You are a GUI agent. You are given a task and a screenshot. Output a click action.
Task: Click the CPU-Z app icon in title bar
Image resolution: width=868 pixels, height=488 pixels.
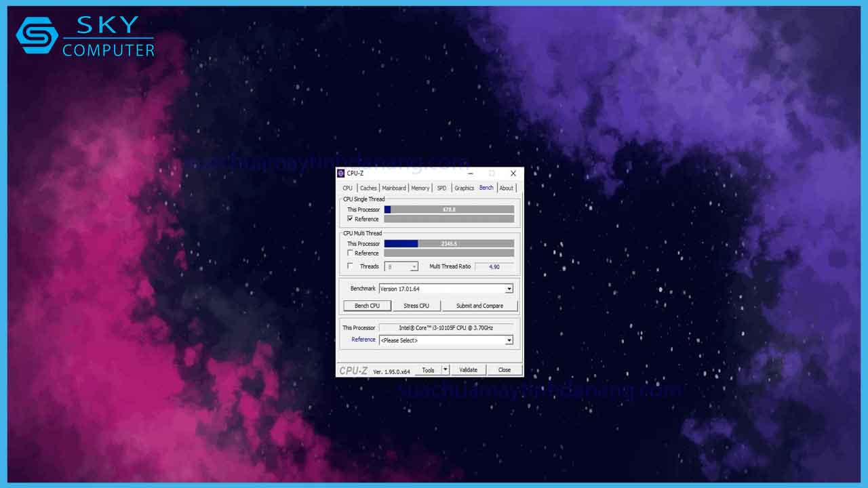pos(341,174)
